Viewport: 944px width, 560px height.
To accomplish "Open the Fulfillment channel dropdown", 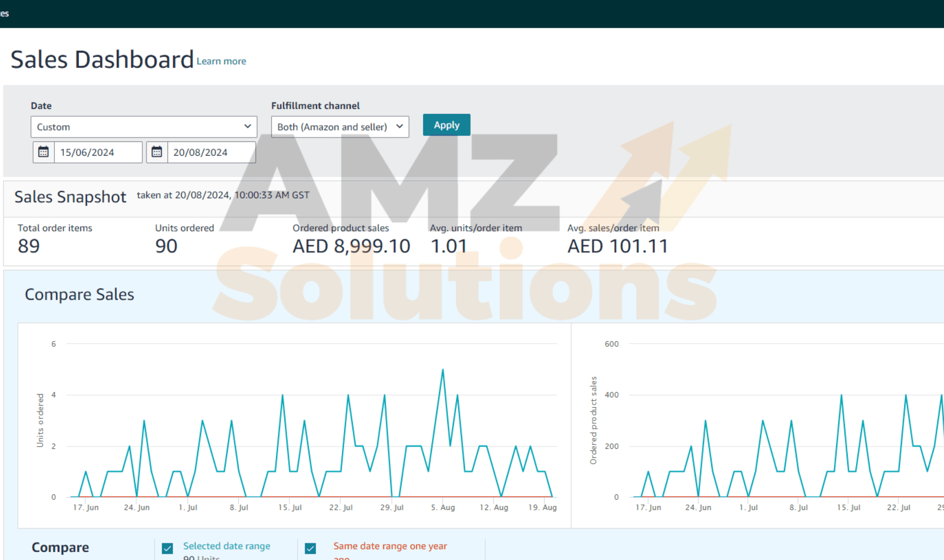I will pos(340,127).
